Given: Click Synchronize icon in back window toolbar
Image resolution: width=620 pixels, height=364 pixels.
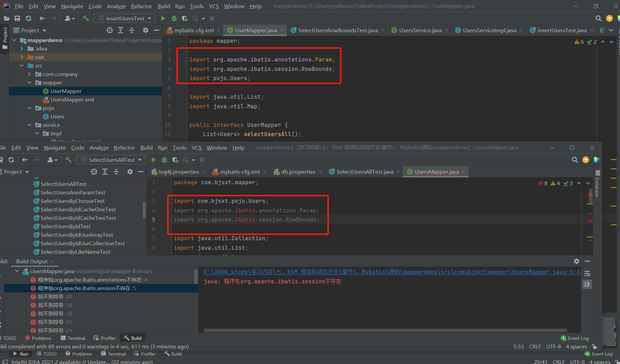Looking at the screenshot, I should coord(29,18).
